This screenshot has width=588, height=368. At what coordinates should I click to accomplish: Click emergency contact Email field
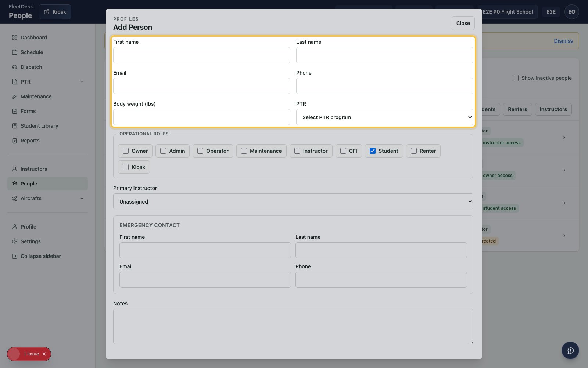pyautogui.click(x=205, y=280)
